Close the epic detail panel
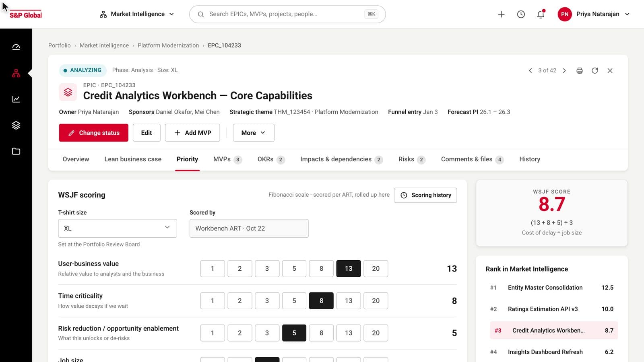644x362 pixels. [610, 70]
